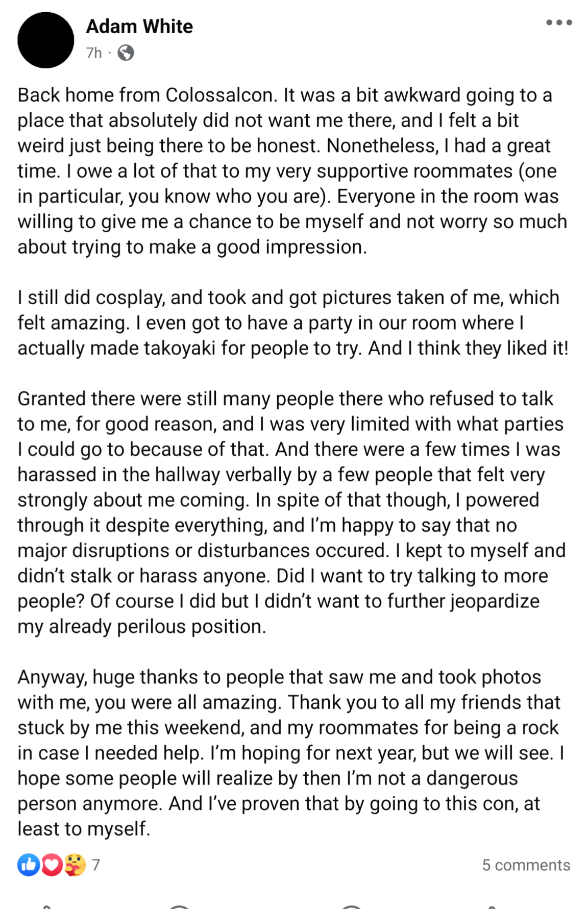
Task: Click the red heart Love reaction icon
Action: point(52,865)
